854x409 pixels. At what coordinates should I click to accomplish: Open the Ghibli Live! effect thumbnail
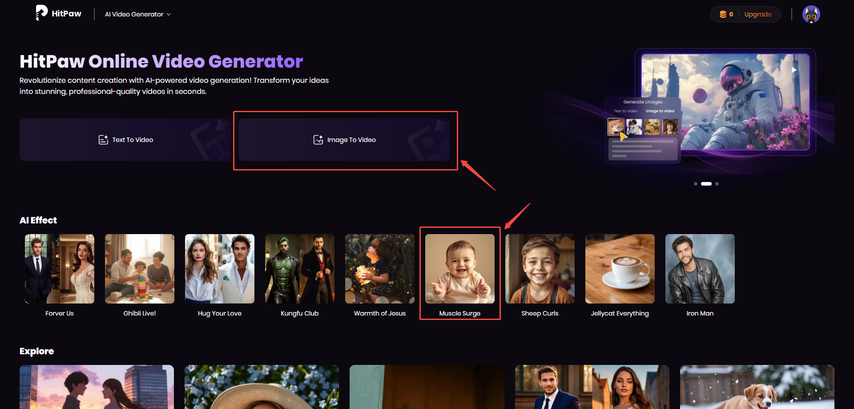point(139,268)
